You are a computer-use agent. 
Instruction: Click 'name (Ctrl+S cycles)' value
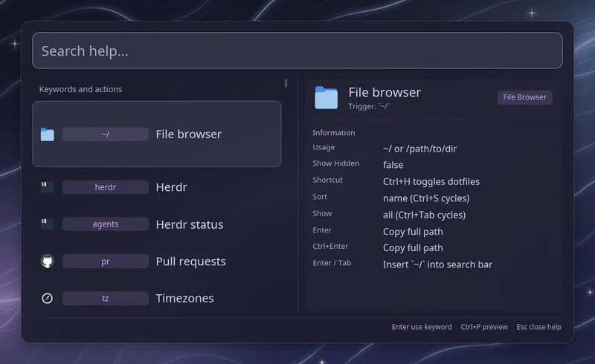tap(426, 198)
